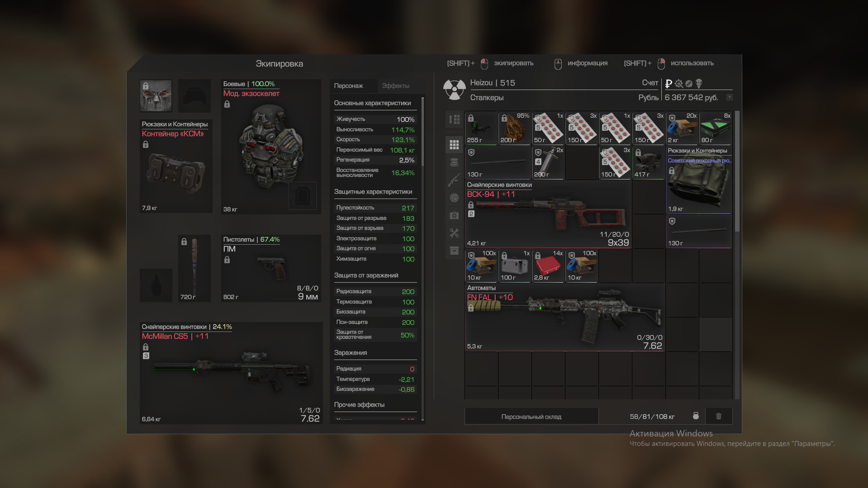Image resolution: width=868 pixels, height=488 pixels.
Task: Click the 6 367 542 руб. balance
Action: (691, 97)
